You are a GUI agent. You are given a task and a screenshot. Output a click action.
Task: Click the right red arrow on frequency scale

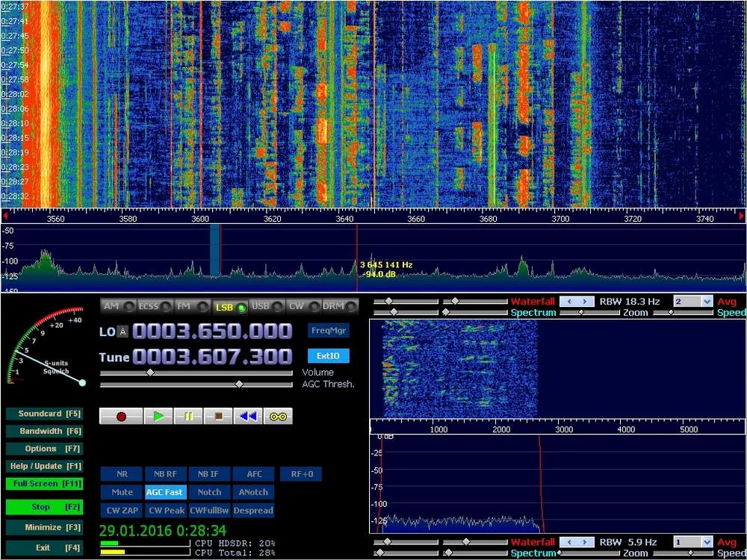tap(741, 216)
